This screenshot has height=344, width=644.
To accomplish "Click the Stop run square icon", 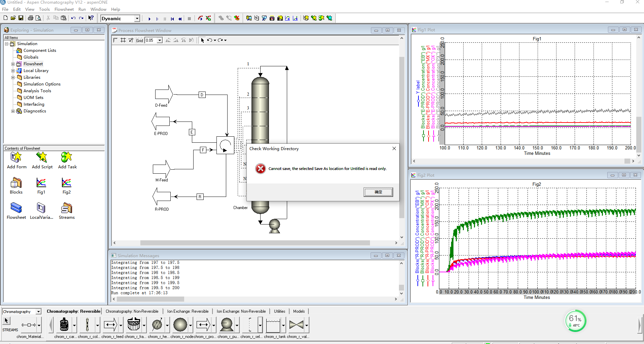I will [x=189, y=19].
